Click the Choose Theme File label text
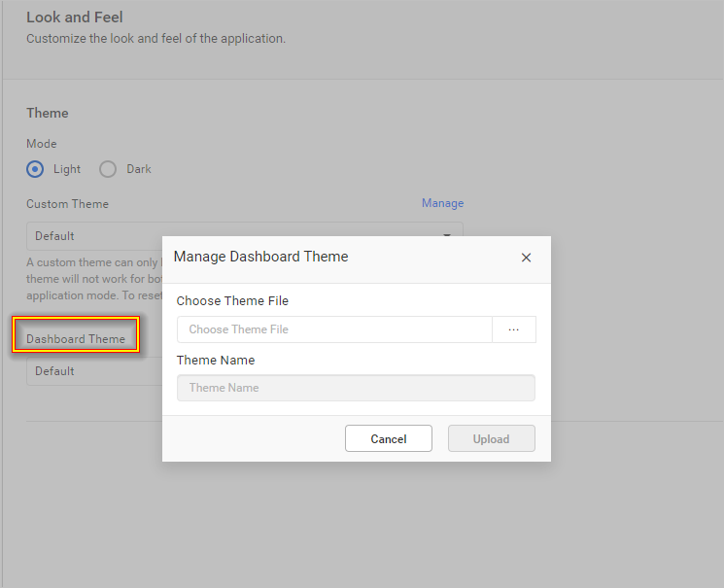724x588 pixels. tap(232, 301)
